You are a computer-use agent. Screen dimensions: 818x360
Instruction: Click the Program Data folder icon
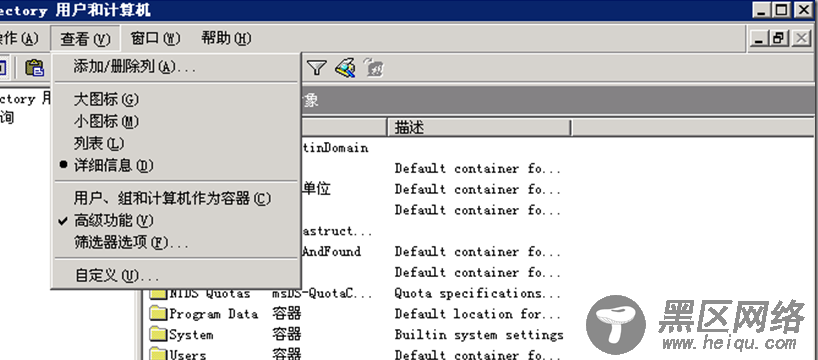[x=158, y=315]
